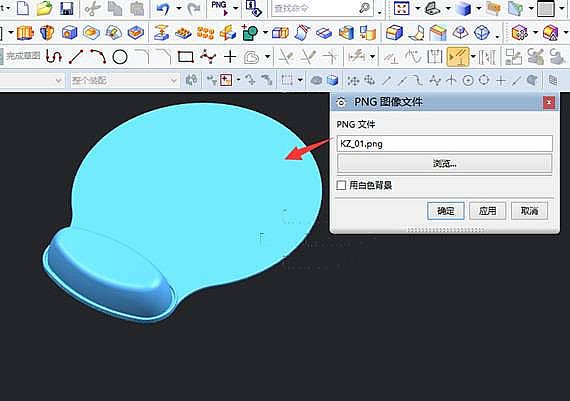This screenshot has width=570, height=401.
Task: Click the view layout window icon
Action: pyautogui.click(x=546, y=9)
